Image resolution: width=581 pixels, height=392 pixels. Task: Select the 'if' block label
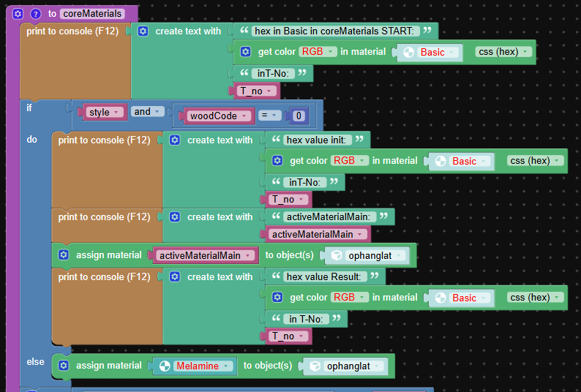click(29, 108)
